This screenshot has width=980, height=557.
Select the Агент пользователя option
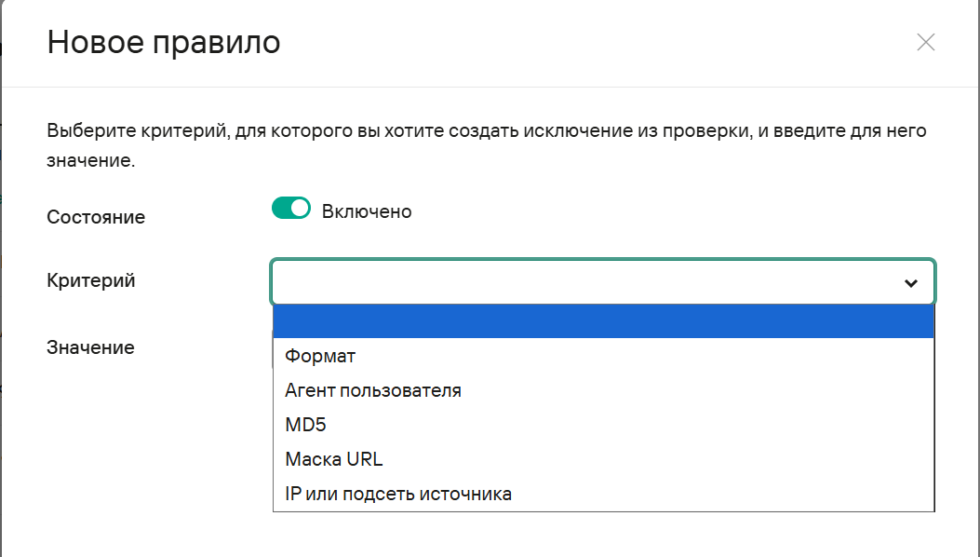point(373,390)
